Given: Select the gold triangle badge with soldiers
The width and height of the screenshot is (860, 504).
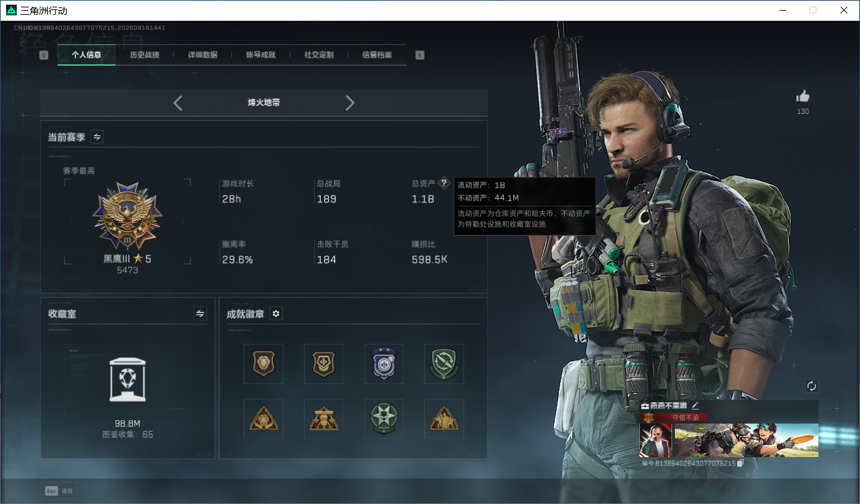Looking at the screenshot, I should 444,419.
